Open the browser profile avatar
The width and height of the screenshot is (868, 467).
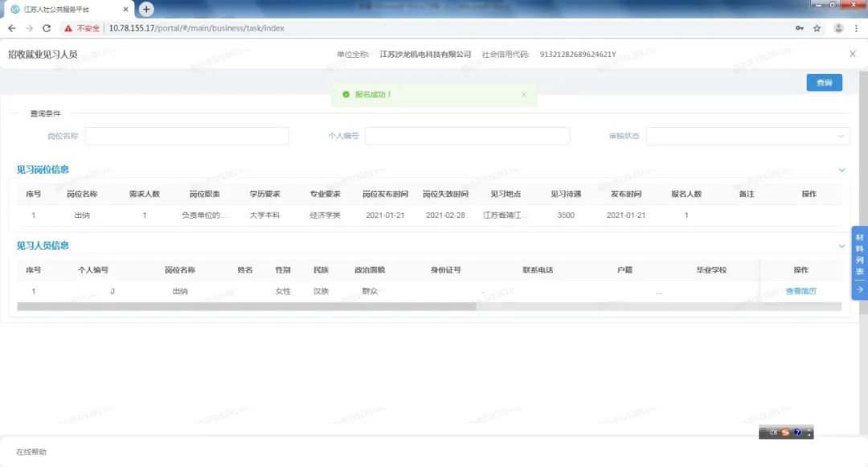pos(838,28)
